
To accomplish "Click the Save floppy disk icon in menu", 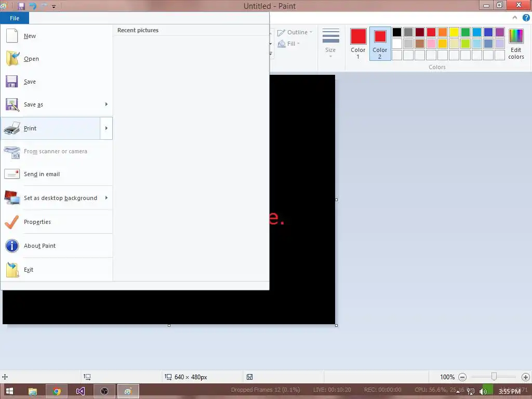I will click(12, 82).
